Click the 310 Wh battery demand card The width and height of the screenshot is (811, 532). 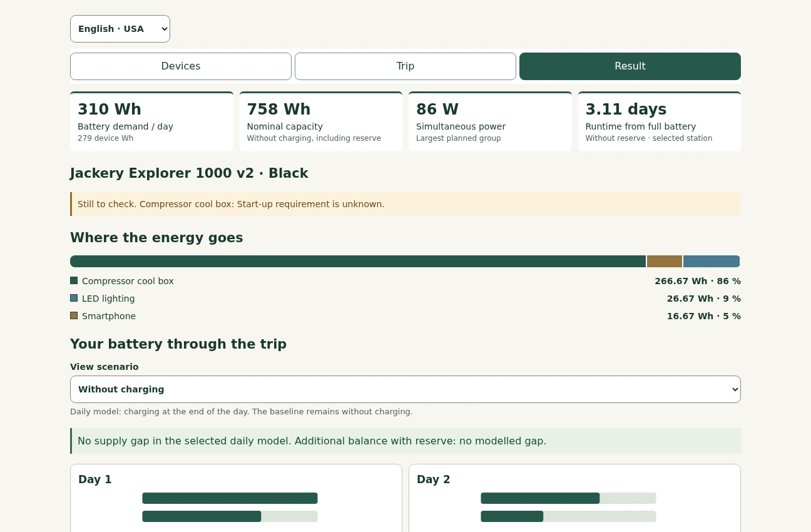coord(151,121)
